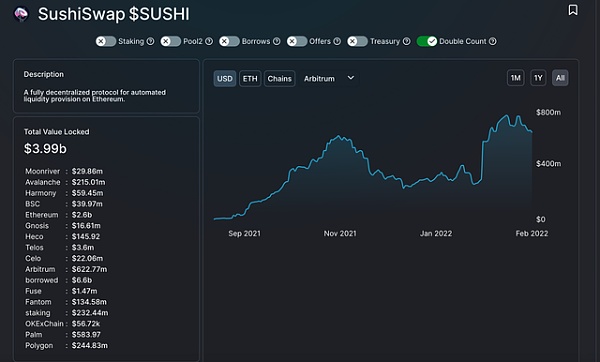Select the Chains view button

(279, 78)
